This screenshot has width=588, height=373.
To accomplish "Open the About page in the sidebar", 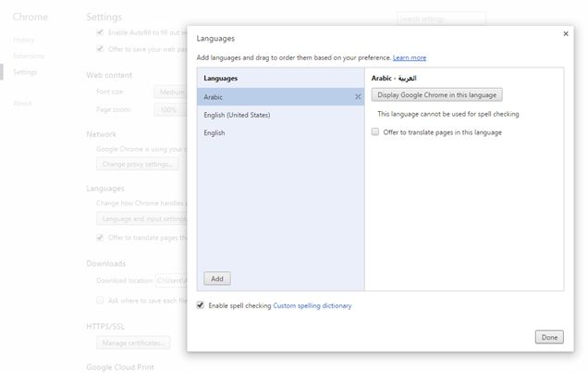I will coord(22,103).
